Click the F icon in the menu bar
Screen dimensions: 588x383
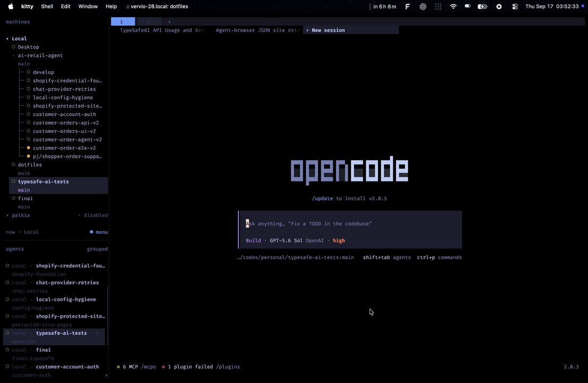pyautogui.click(x=407, y=6)
